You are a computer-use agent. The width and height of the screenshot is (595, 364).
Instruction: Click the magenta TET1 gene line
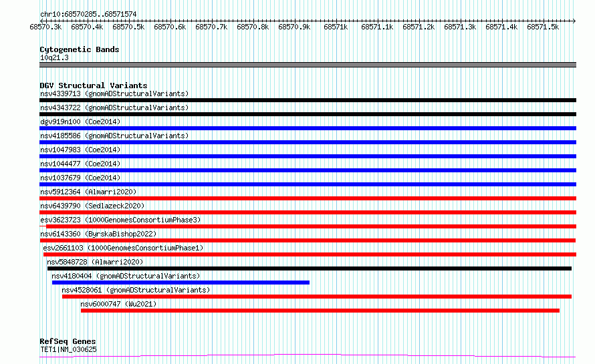tap(308, 355)
